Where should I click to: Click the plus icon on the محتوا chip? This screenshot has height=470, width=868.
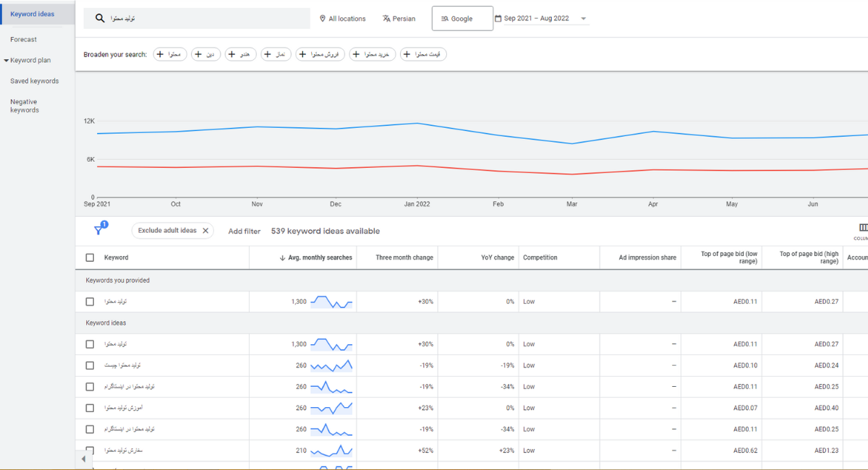160,54
